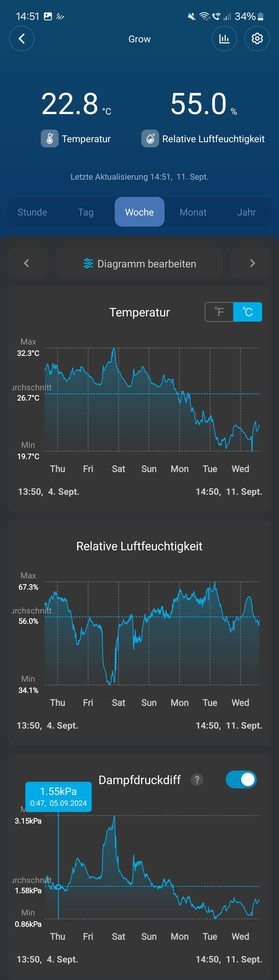Switch to the Stunde tab
This screenshot has width=279, height=980.
[32, 212]
